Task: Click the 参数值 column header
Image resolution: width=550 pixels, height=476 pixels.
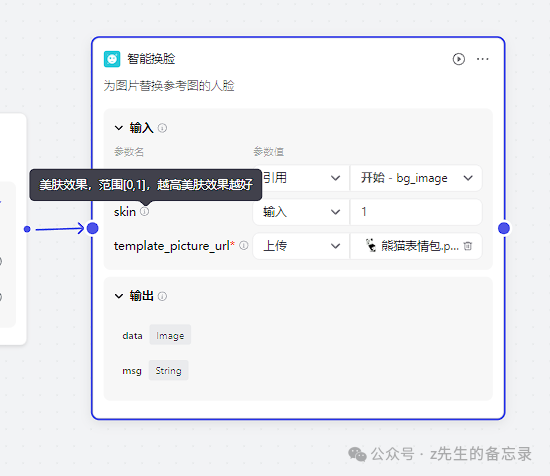Action: point(269,152)
